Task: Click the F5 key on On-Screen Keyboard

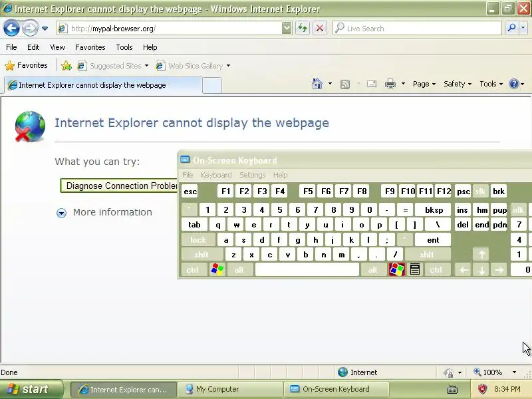Action: [308, 192]
